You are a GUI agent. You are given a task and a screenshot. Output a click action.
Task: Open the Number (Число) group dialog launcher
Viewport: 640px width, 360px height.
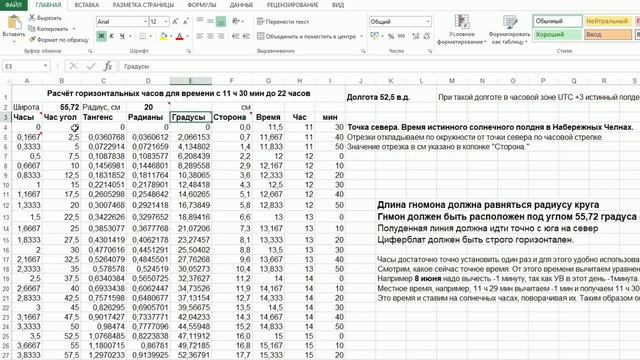point(430,51)
